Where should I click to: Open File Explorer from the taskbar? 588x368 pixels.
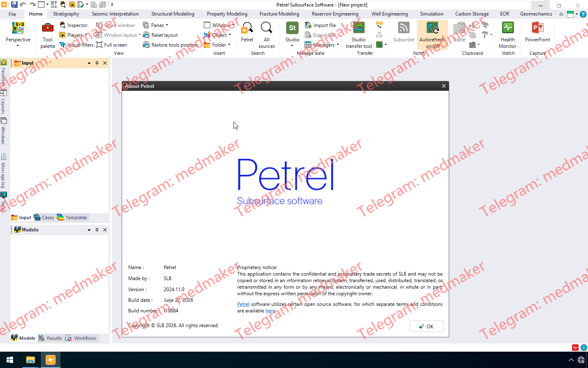pos(30,360)
